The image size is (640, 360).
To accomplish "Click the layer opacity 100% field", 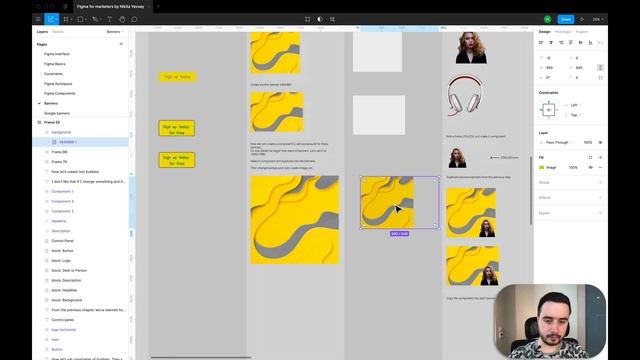I will 588,142.
